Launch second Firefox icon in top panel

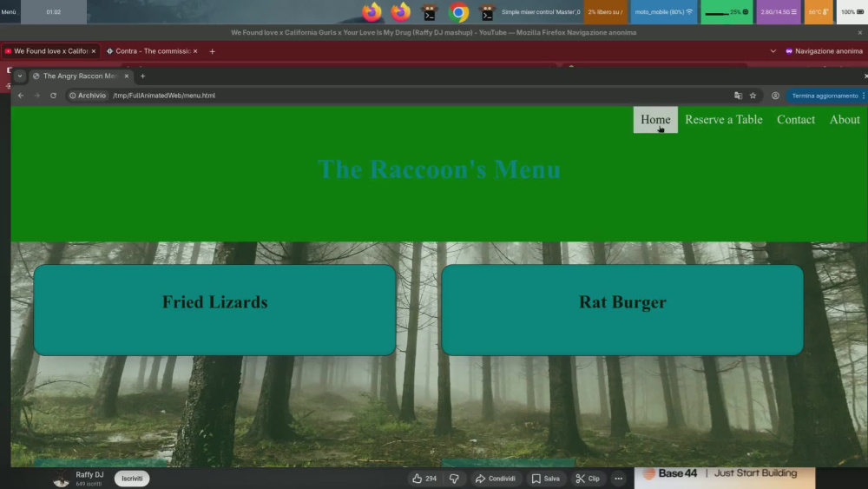pos(401,11)
